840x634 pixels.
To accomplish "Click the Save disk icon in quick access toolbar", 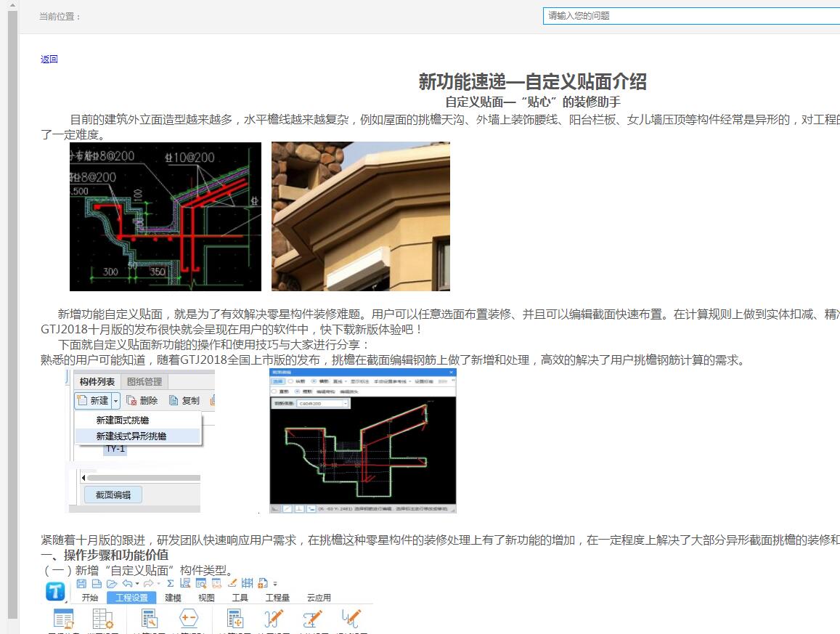I will pyautogui.click(x=81, y=584).
